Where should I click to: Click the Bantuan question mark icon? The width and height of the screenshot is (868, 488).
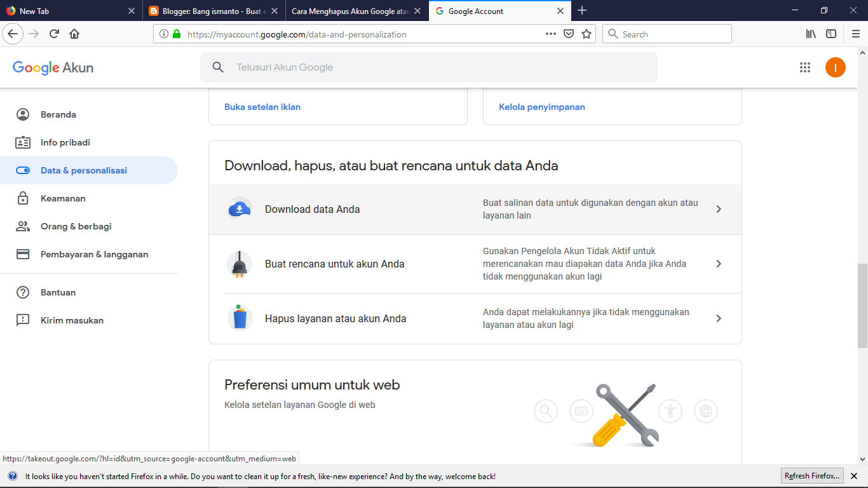coord(23,292)
